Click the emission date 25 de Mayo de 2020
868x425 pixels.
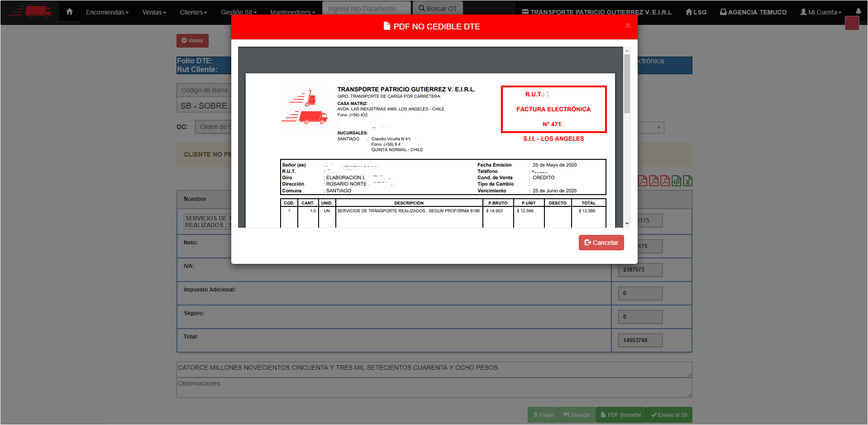click(554, 165)
